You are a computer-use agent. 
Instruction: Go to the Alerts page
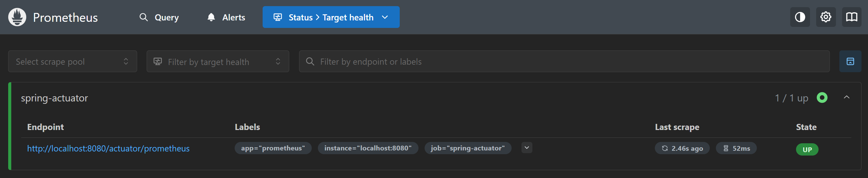pos(226,17)
